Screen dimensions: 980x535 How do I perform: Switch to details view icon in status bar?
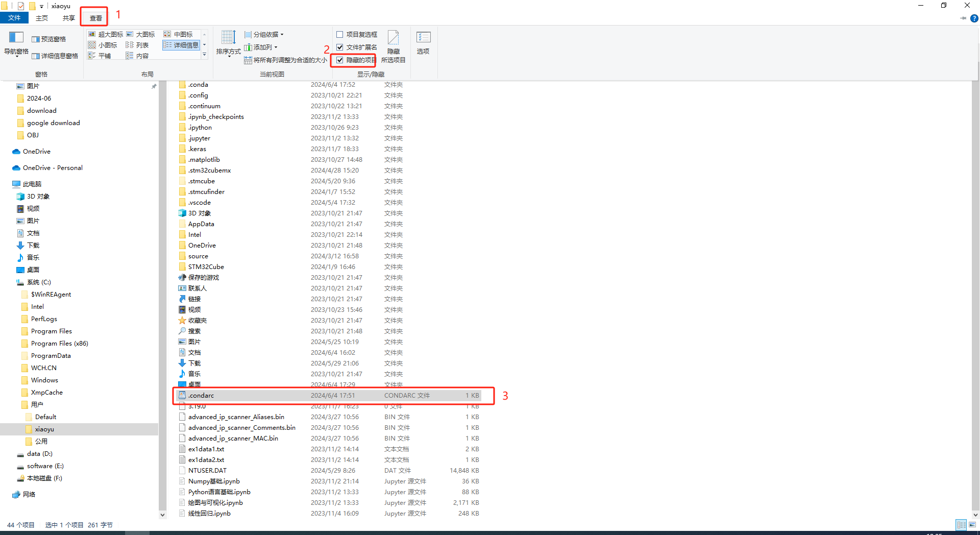(x=961, y=525)
